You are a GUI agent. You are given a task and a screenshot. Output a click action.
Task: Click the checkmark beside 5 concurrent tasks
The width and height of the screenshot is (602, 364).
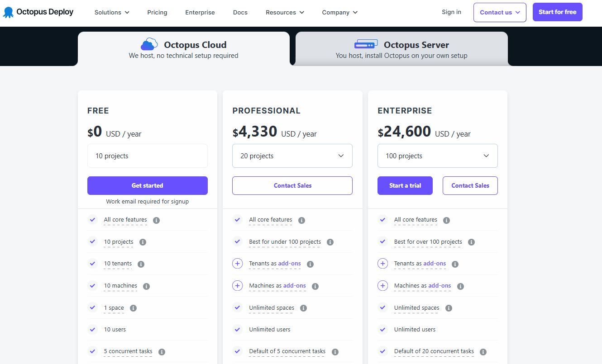point(92,351)
